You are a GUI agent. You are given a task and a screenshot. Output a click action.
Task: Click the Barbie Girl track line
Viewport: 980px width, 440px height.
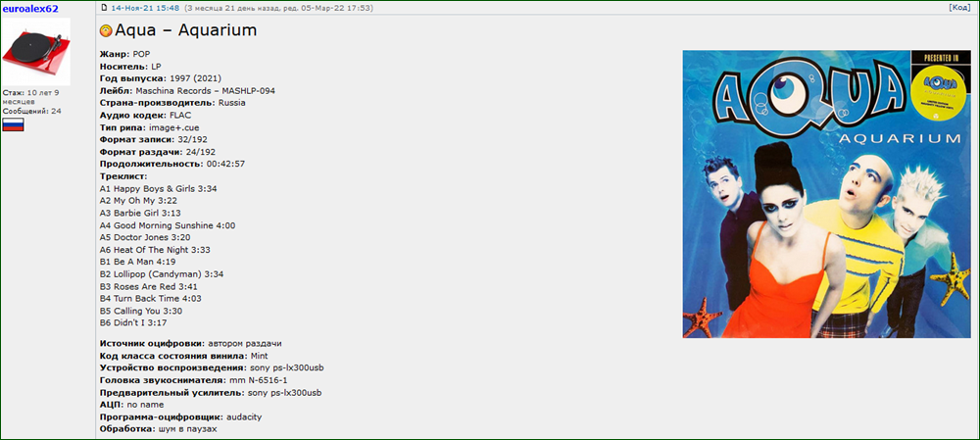click(x=140, y=213)
